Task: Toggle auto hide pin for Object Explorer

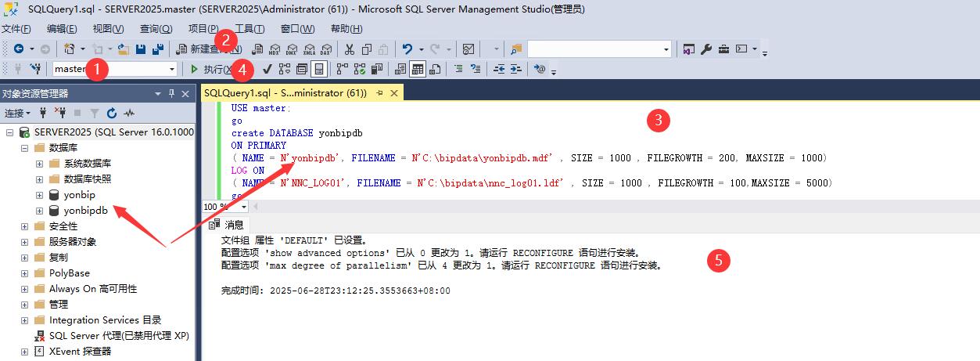Action: pos(172,93)
